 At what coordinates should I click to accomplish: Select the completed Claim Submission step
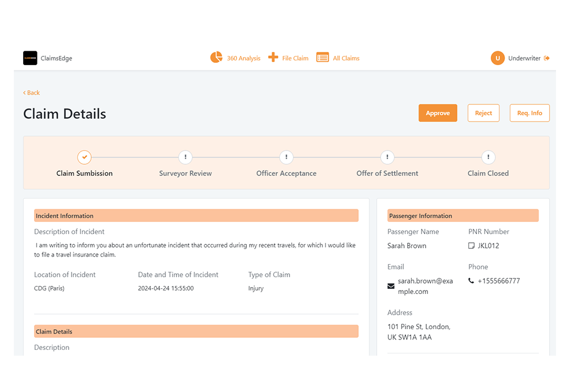pyautogui.click(x=84, y=157)
